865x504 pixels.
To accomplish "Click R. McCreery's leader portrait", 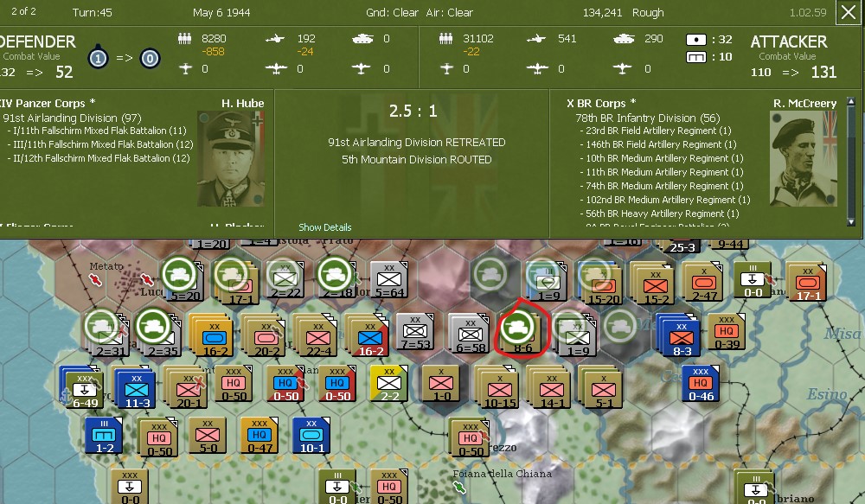I will click(x=804, y=159).
